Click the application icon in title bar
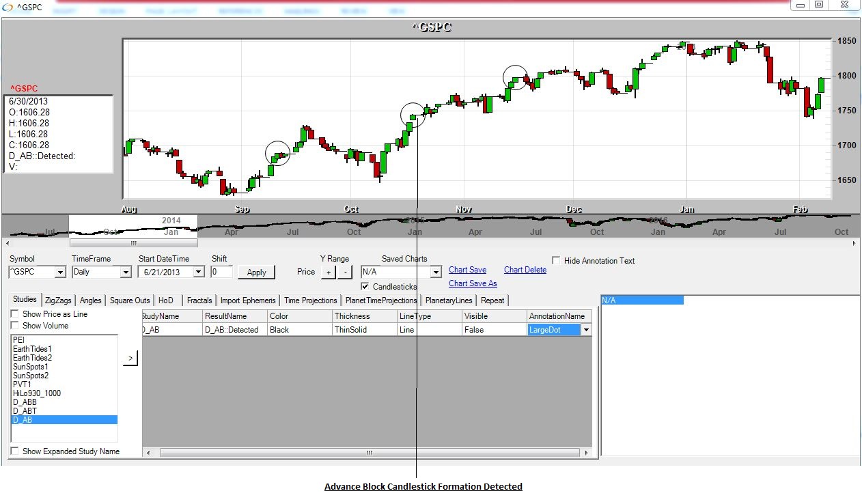 click(7, 7)
